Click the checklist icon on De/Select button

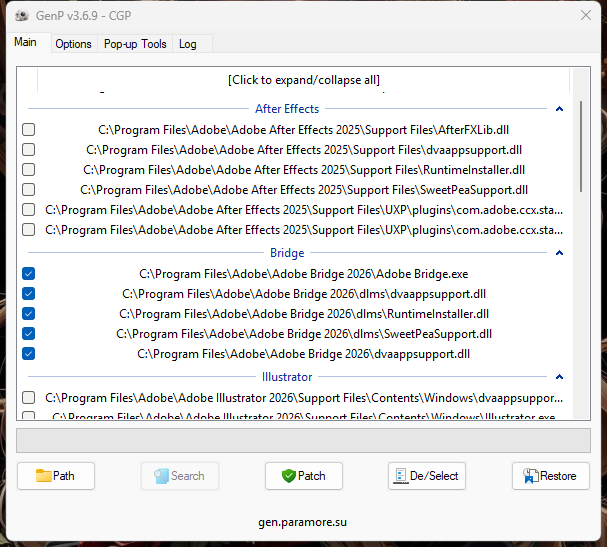coord(401,476)
